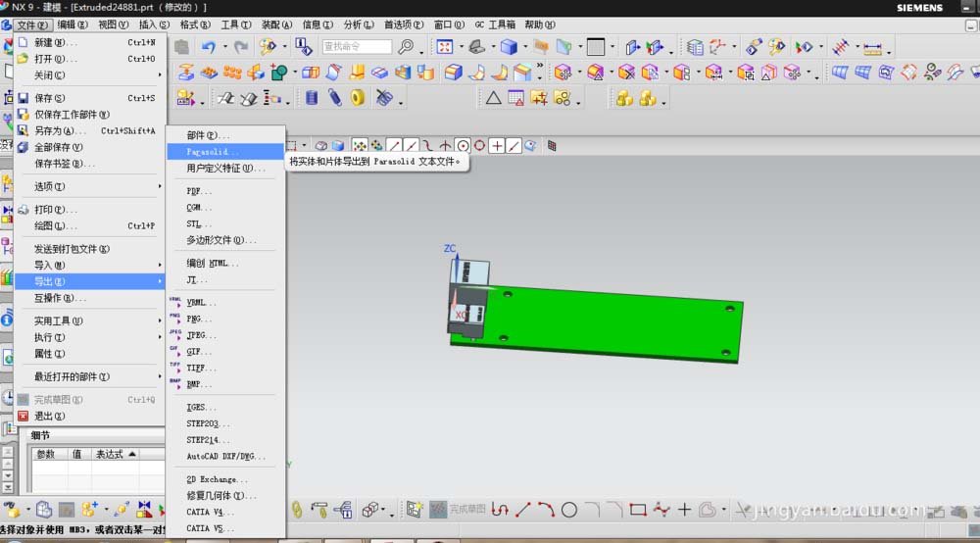980x543 pixels.
Task: Click the Undo arrow icon in top toolbar
Action: 209,47
